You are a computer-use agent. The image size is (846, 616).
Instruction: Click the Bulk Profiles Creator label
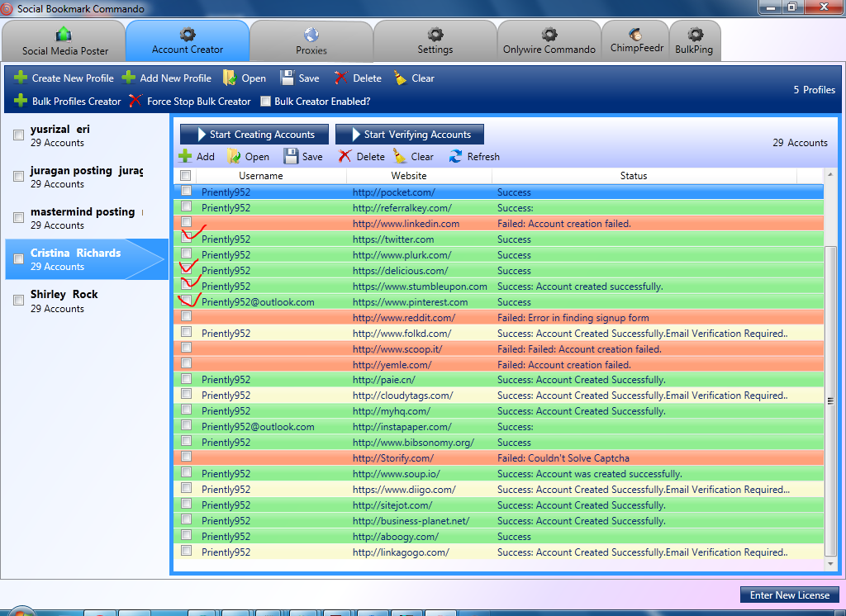coord(77,102)
